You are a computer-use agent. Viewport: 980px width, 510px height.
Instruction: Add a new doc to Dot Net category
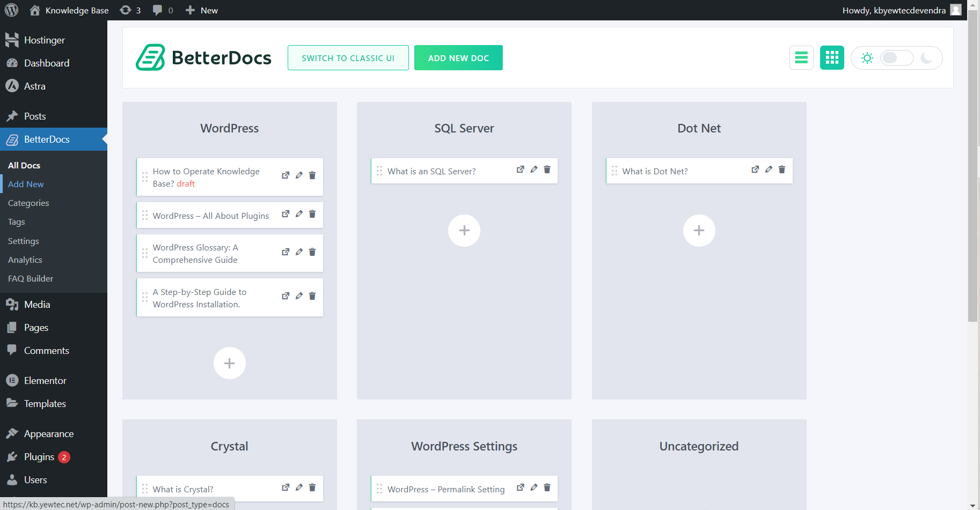[x=699, y=231]
